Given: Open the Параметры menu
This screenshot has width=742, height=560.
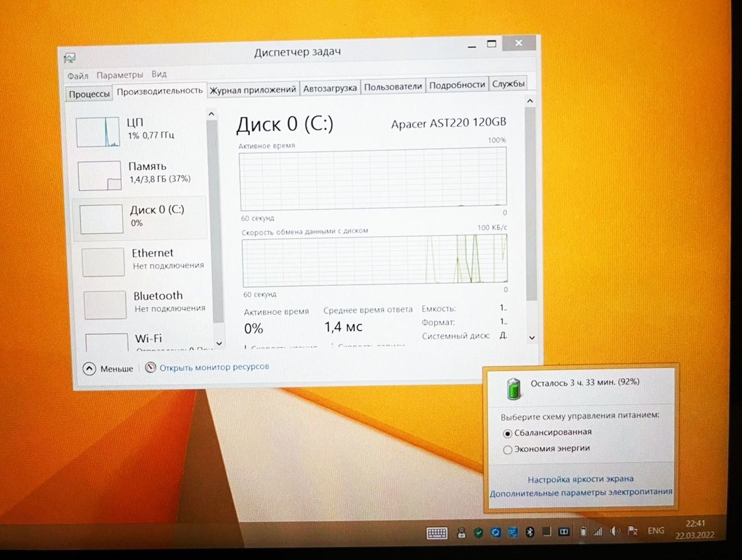Looking at the screenshot, I should (x=120, y=75).
